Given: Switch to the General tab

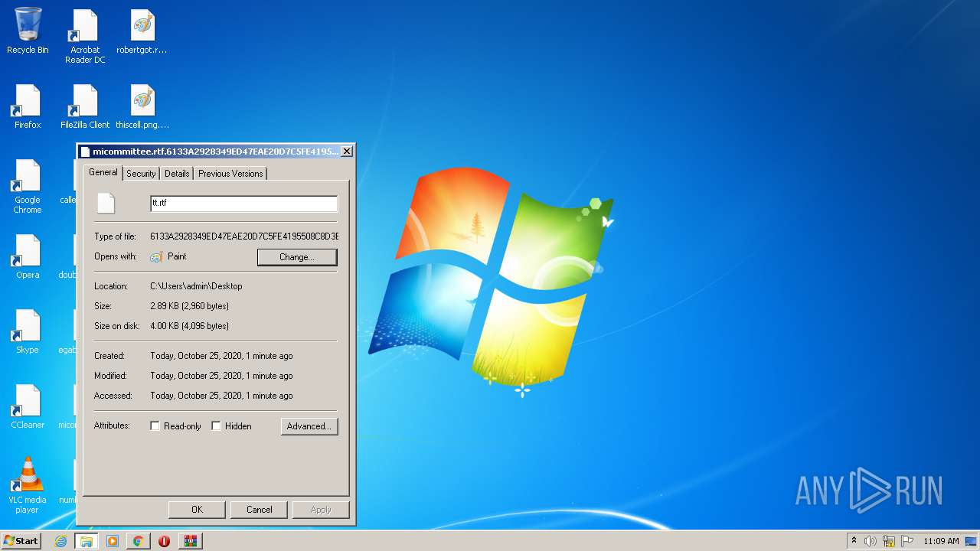Looking at the screenshot, I should 103,173.
